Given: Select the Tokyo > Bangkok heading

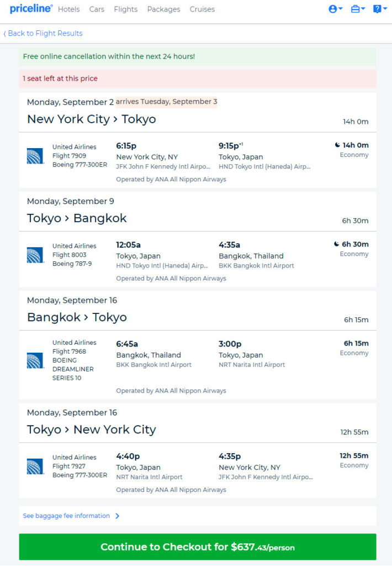Looking at the screenshot, I should pos(77,218).
